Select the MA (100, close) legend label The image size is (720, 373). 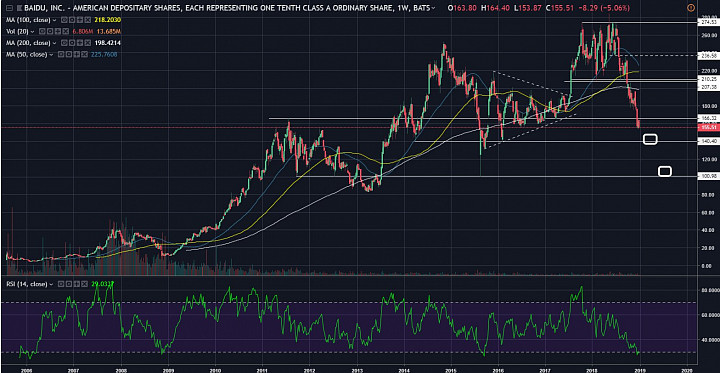pos(28,20)
